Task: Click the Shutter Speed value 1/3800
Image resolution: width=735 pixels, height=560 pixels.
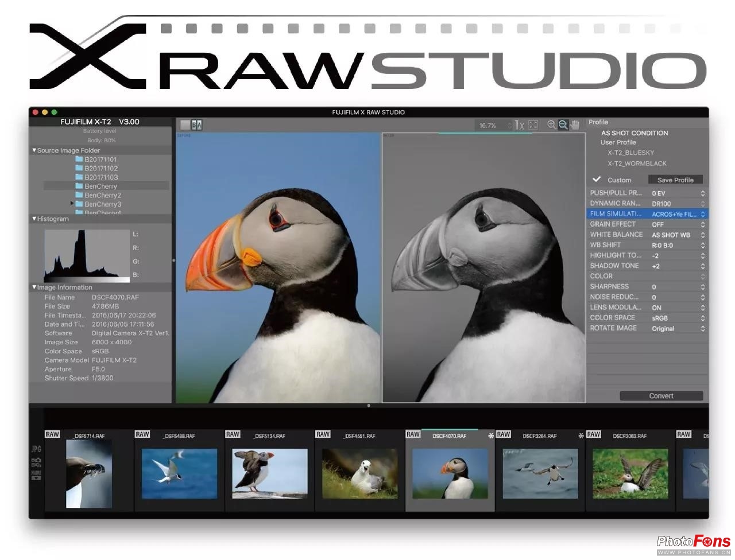Action: click(x=103, y=378)
